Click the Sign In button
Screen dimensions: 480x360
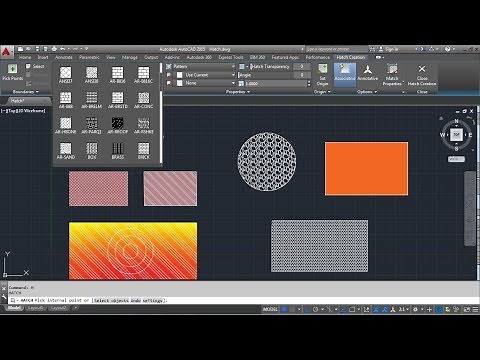click(x=389, y=49)
